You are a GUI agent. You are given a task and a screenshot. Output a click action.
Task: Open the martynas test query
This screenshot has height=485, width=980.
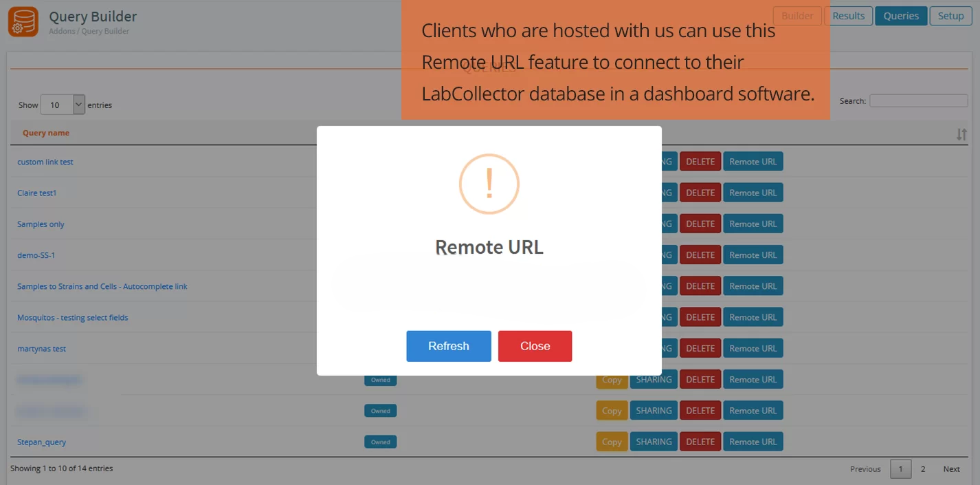pyautogui.click(x=42, y=349)
